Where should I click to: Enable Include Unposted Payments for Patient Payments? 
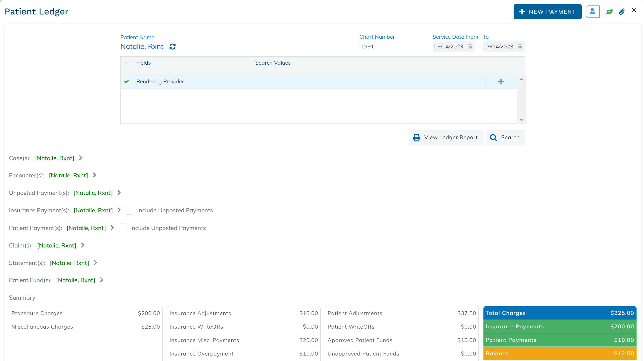coord(123,228)
